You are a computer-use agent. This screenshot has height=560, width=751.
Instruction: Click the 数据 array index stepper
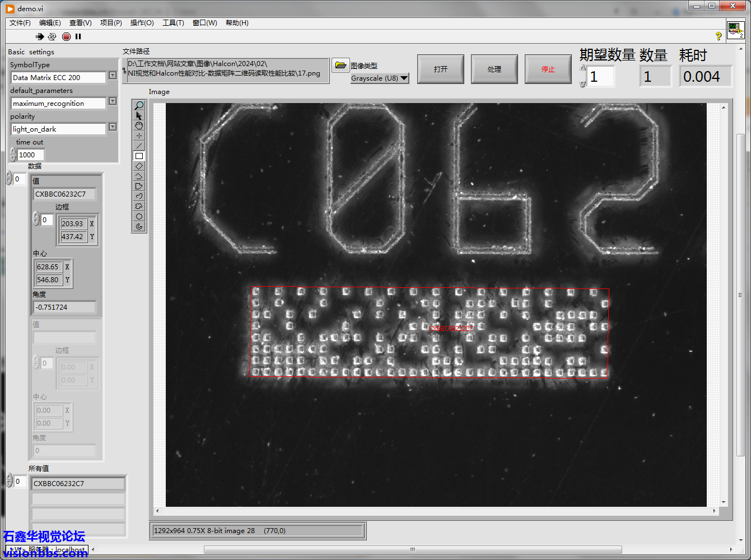tap(9, 179)
